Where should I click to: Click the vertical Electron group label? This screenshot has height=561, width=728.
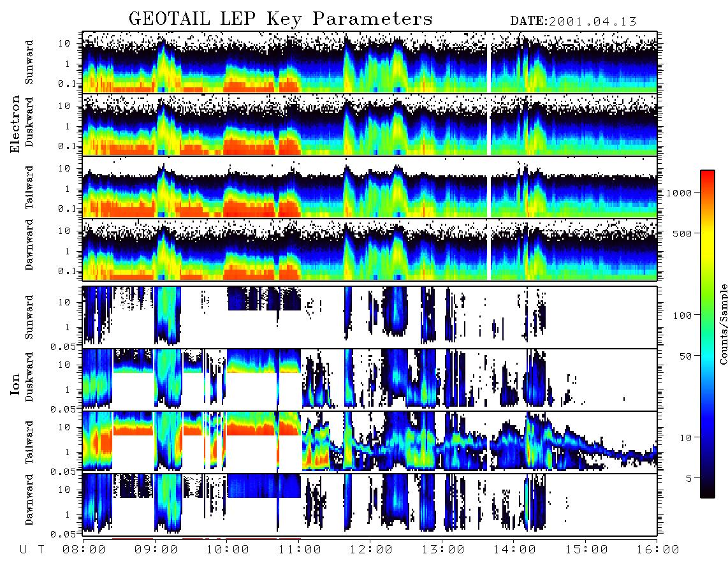coord(15,124)
